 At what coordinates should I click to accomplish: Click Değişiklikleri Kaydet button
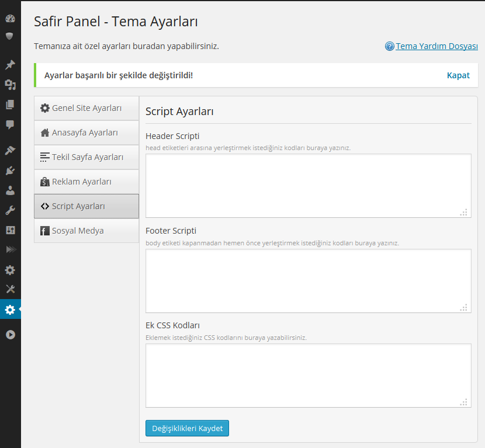click(187, 428)
